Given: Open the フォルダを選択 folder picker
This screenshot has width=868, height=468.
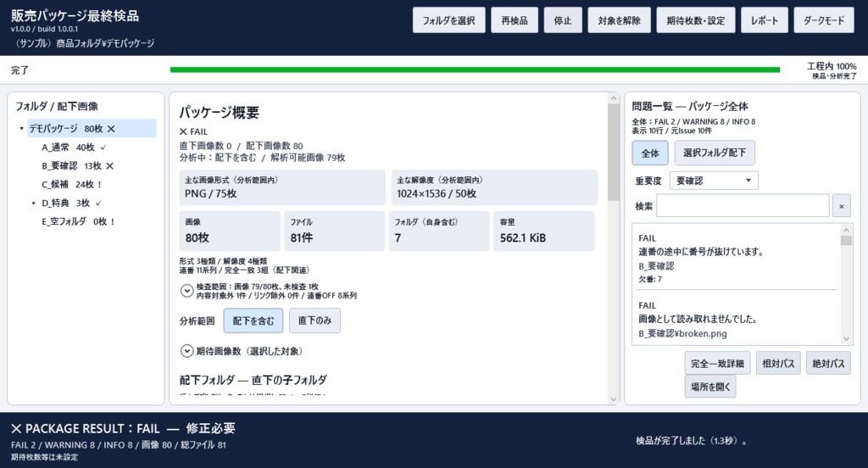Looking at the screenshot, I should pos(448,20).
